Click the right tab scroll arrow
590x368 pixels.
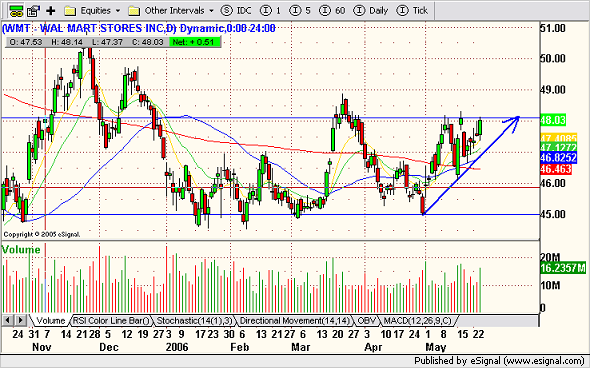20,321
